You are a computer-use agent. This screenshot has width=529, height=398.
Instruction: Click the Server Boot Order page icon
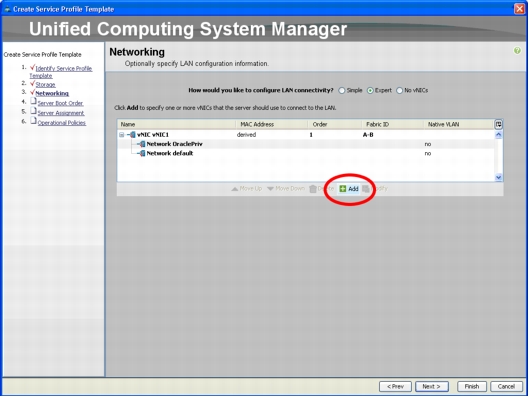[x=33, y=101]
